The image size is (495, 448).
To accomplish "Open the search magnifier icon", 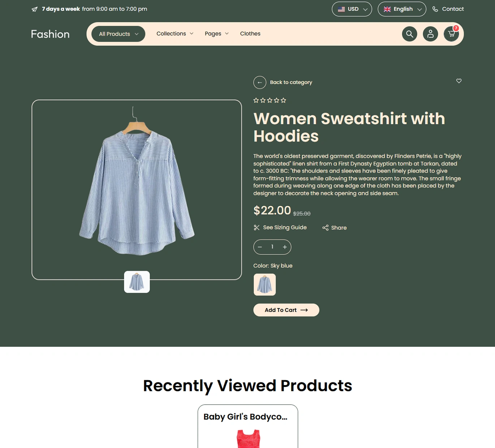I will pyautogui.click(x=409, y=34).
